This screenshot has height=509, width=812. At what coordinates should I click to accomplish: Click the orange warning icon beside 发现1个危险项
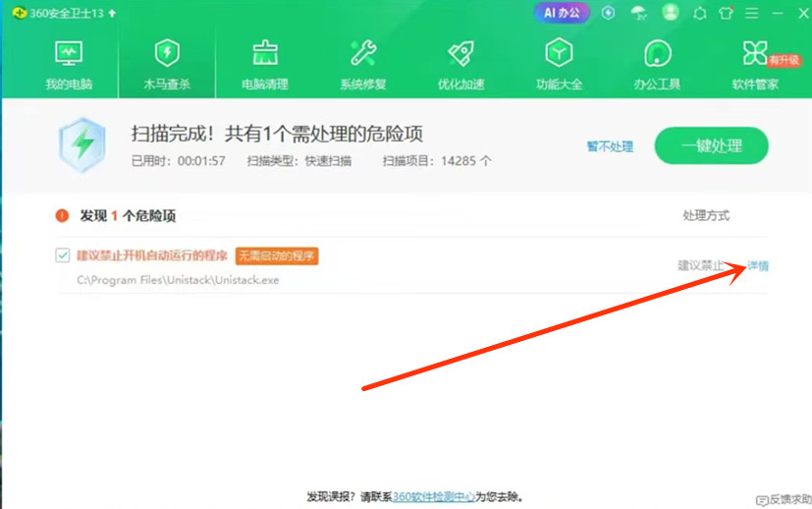[x=62, y=215]
